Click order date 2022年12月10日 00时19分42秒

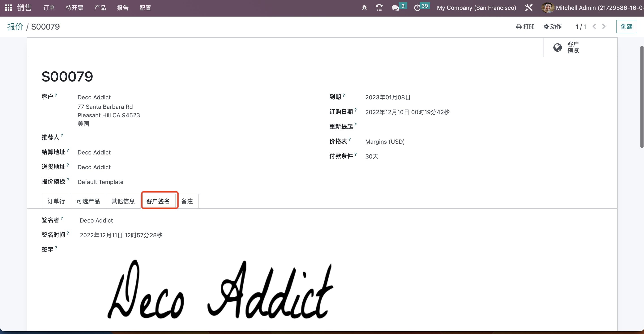tap(407, 112)
